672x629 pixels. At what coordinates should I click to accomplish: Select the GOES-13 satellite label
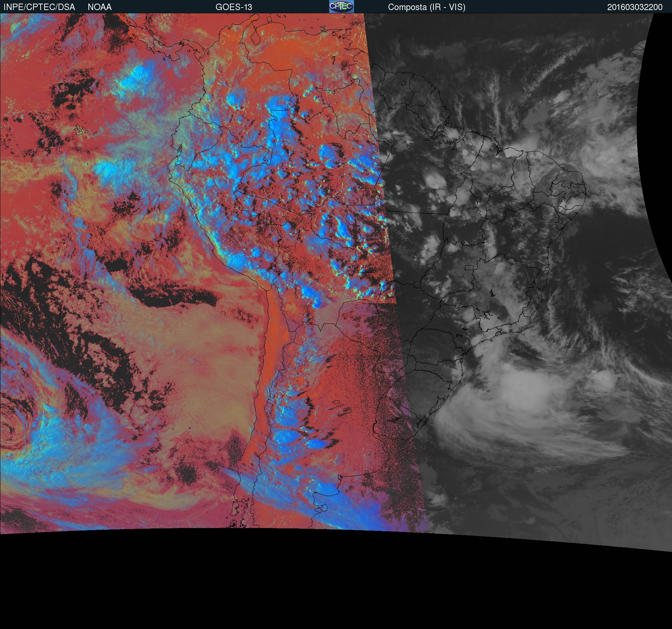234,7
